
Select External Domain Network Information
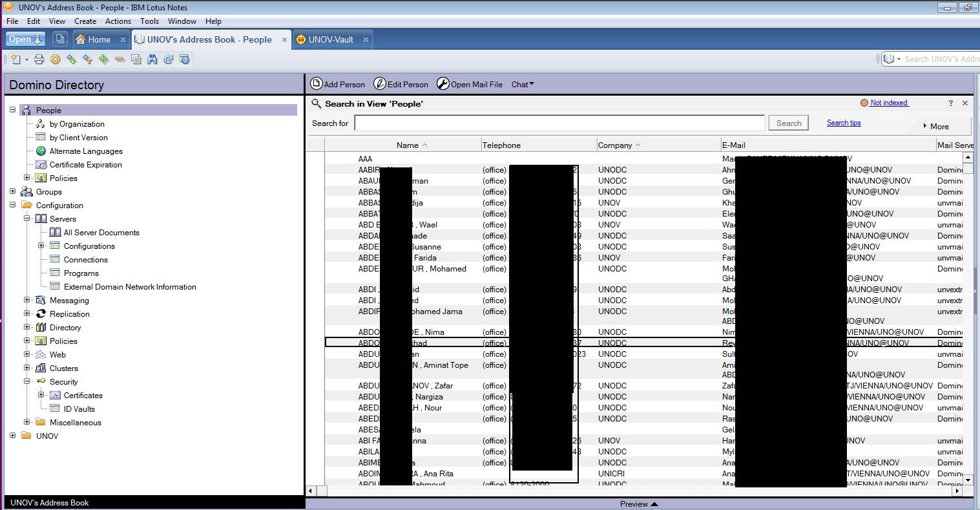coord(130,286)
